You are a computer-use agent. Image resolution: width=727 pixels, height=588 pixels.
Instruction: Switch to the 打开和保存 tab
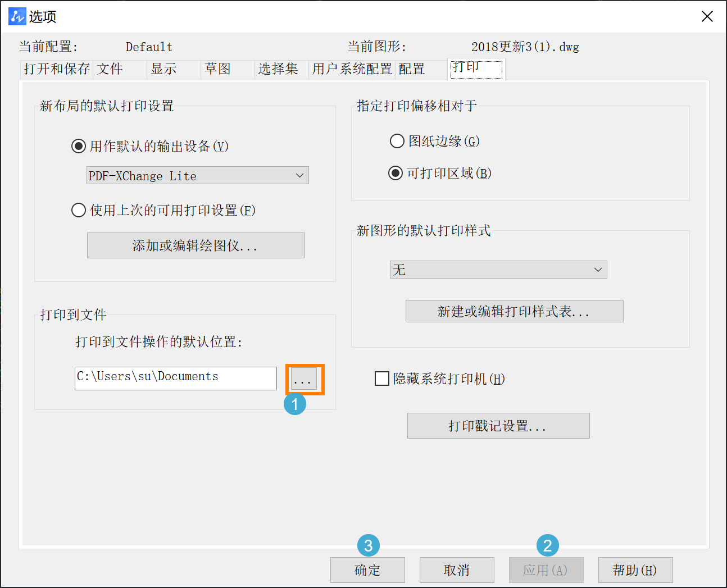(x=57, y=69)
